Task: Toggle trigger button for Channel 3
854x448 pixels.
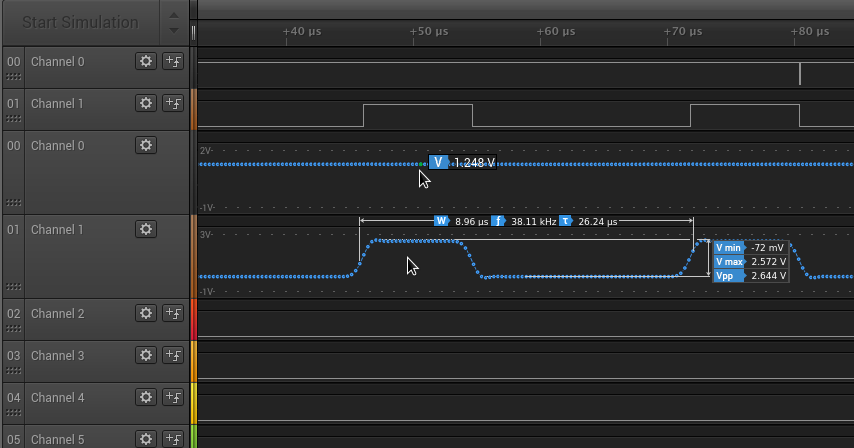Action: click(x=173, y=355)
